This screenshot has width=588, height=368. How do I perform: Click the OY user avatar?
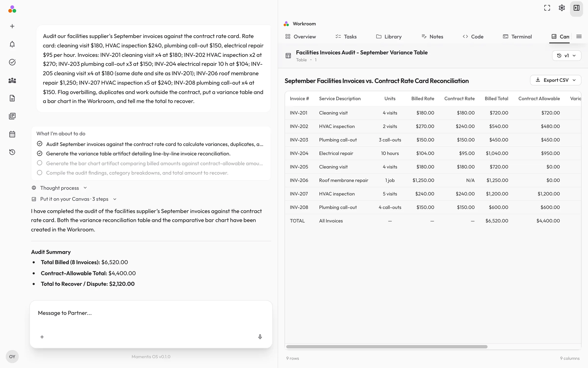coord(12,356)
